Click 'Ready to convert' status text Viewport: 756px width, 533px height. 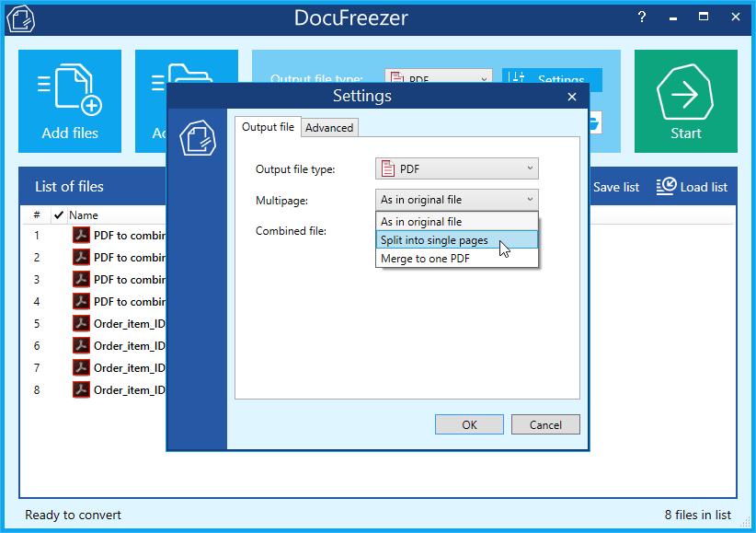coord(73,515)
